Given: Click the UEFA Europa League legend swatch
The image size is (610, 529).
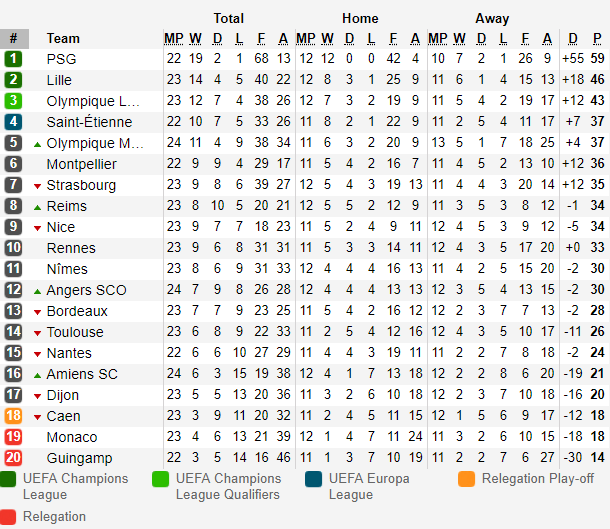Looking at the screenshot, I should click(314, 479).
